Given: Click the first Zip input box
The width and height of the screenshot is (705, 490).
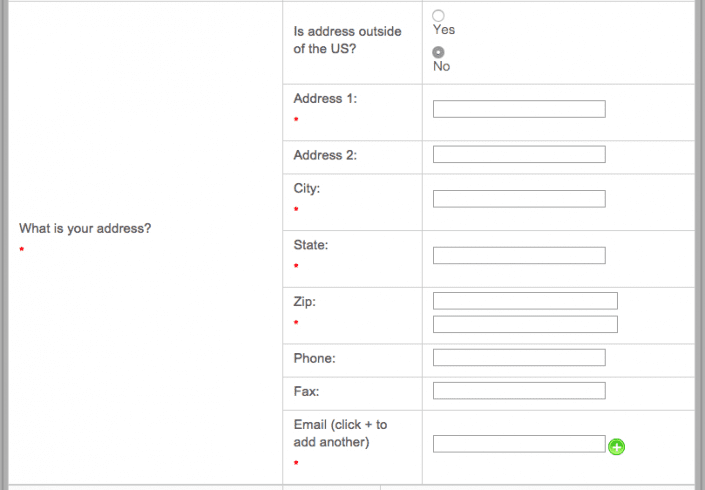Looking at the screenshot, I should (525, 301).
